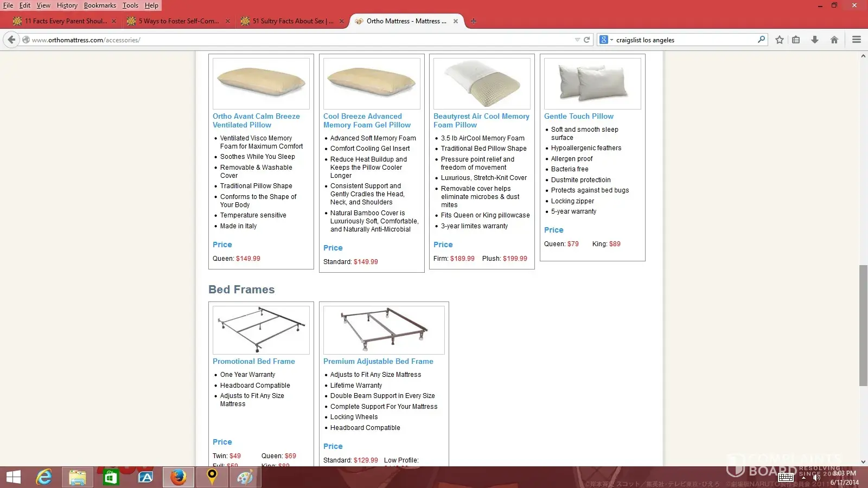Viewport: 868px width, 488px height.
Task: Open a new tab with the plus icon
Action: pyautogui.click(x=474, y=21)
